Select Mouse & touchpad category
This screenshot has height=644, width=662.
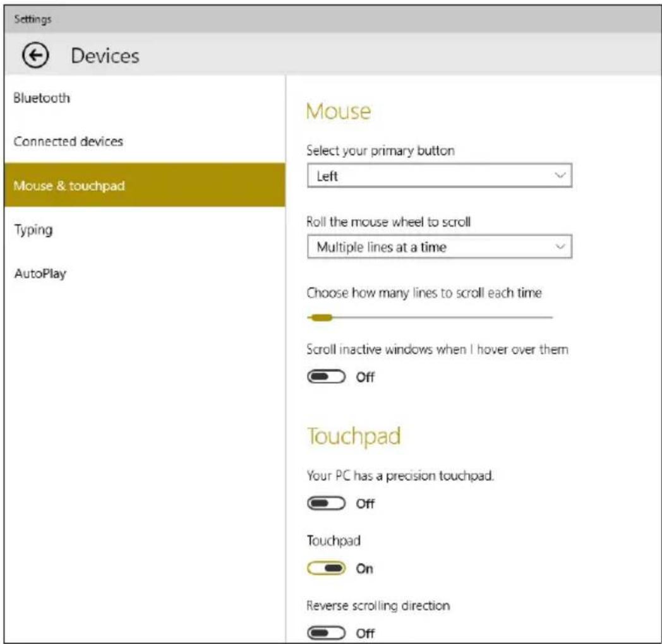tap(145, 185)
